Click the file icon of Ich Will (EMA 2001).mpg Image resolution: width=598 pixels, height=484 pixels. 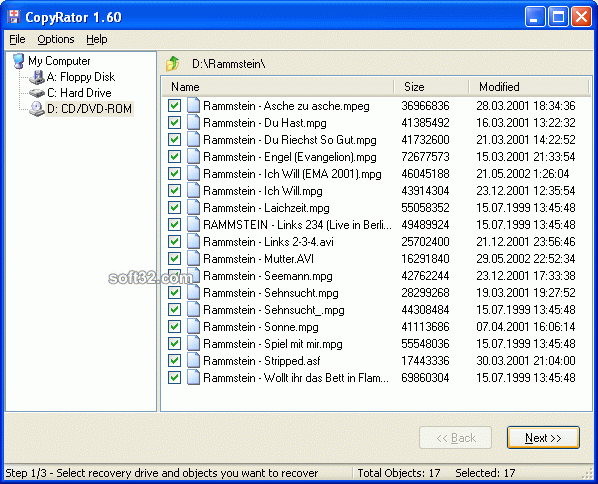pyautogui.click(x=193, y=173)
